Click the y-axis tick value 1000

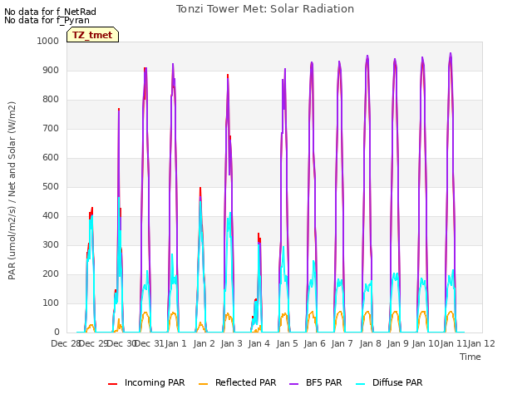[x=48, y=41]
